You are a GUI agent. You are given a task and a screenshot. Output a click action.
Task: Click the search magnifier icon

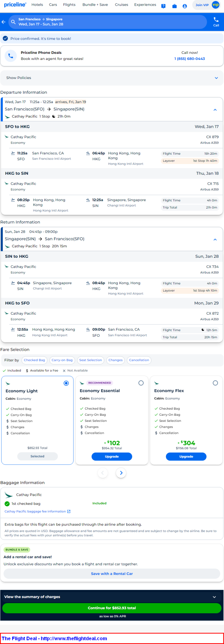[x=13, y=22]
